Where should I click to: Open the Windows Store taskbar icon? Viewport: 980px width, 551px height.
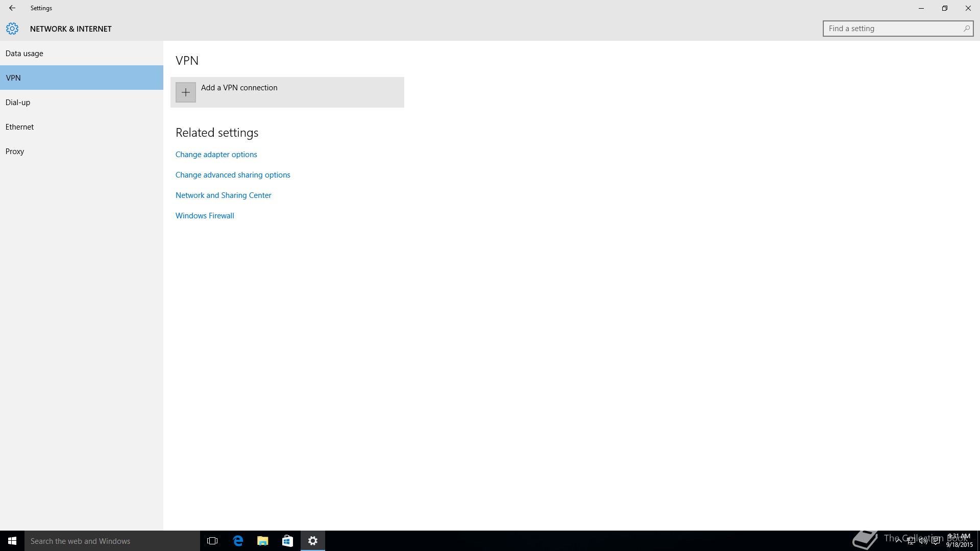point(287,541)
